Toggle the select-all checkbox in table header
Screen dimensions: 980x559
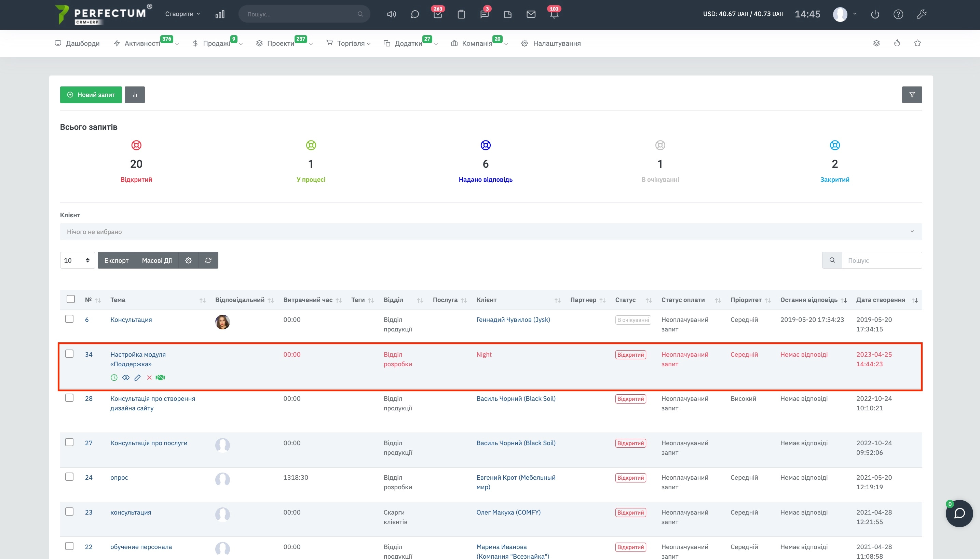point(71,299)
